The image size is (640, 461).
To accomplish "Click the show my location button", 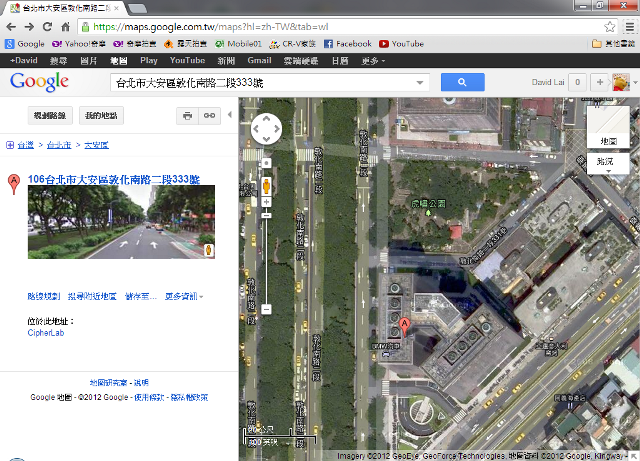I will pyautogui.click(x=266, y=163).
